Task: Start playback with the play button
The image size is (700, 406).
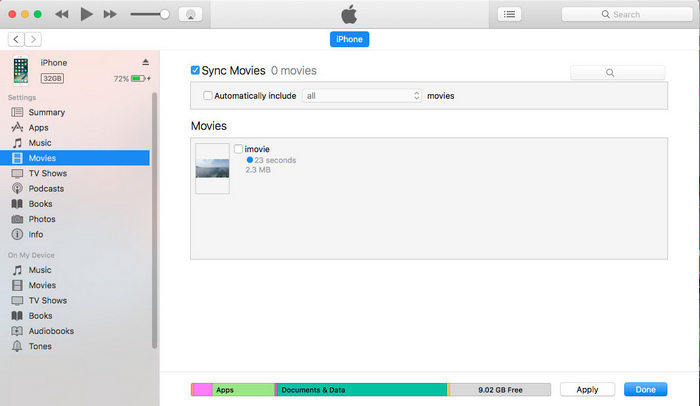Action: click(86, 14)
